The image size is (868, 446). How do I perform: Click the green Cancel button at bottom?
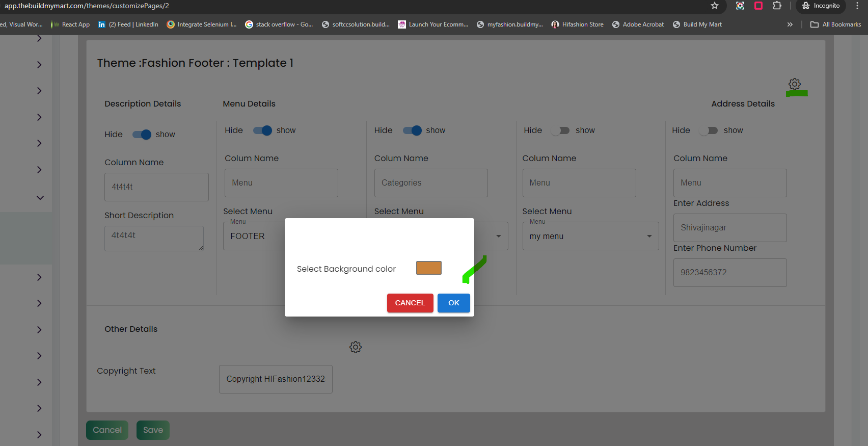point(107,430)
